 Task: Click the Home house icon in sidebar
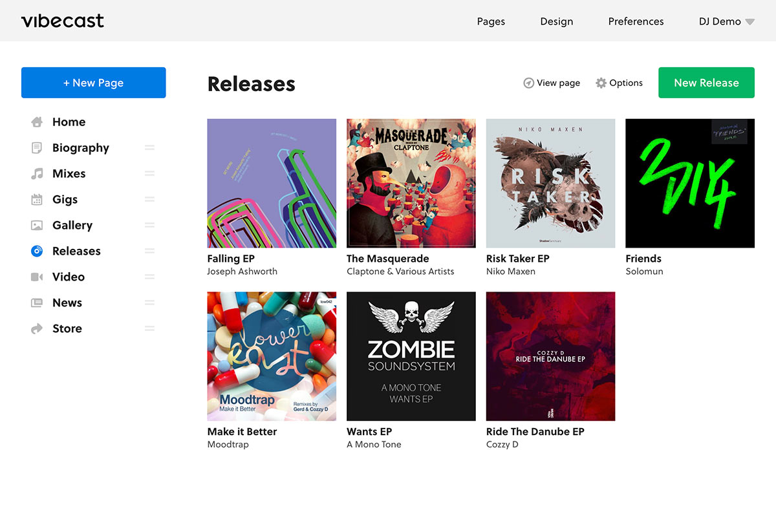tap(37, 122)
